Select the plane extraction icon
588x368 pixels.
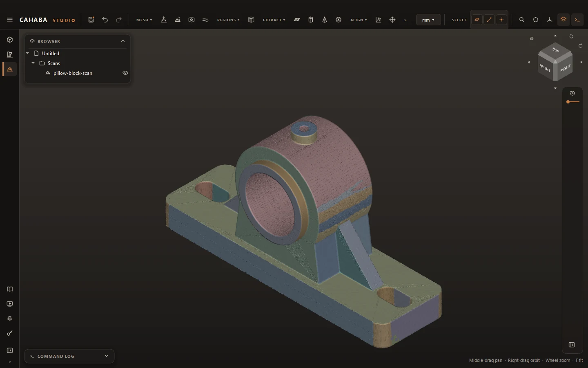pyautogui.click(x=297, y=20)
